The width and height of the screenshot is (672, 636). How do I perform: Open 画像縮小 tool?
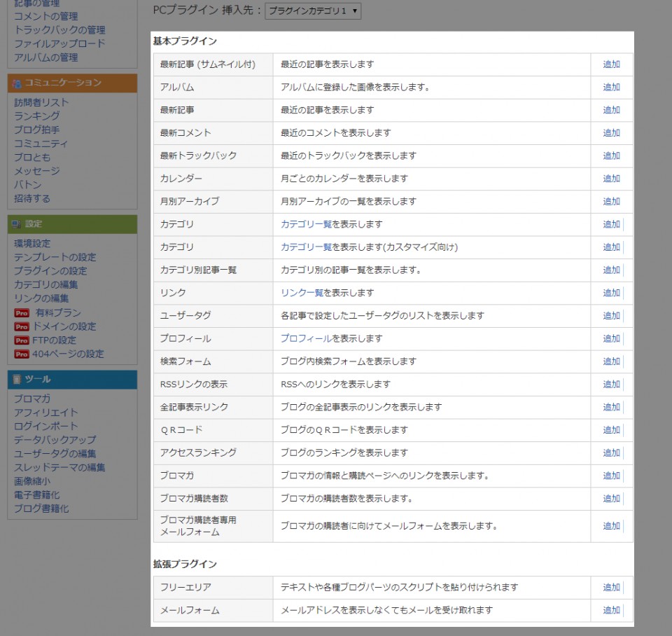[x=32, y=481]
